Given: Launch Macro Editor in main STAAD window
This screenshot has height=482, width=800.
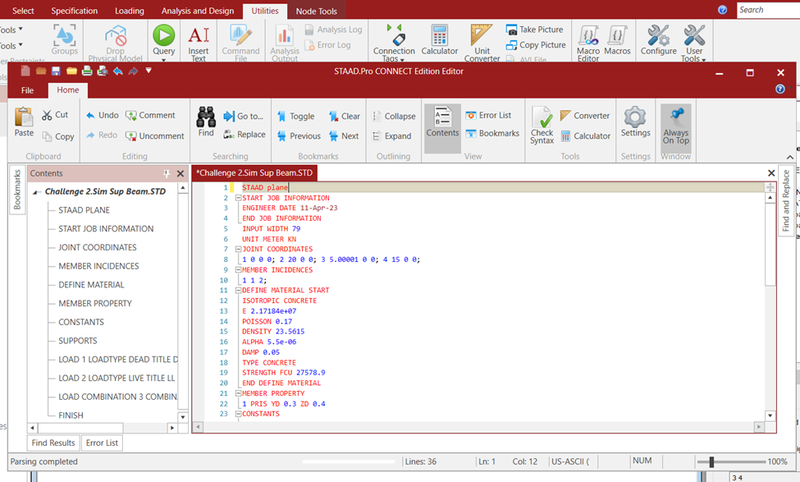Looking at the screenshot, I should point(588,43).
